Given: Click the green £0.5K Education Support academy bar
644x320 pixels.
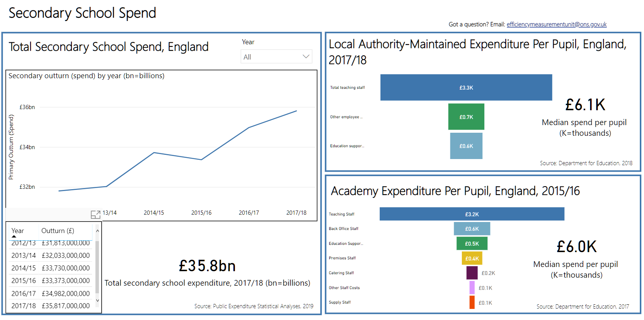Looking at the screenshot, I should point(472,243).
